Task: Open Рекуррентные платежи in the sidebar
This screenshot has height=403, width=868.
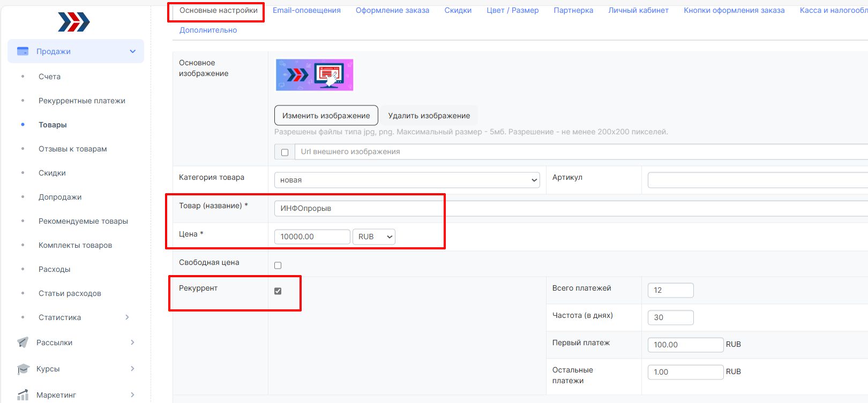Action: [x=82, y=101]
